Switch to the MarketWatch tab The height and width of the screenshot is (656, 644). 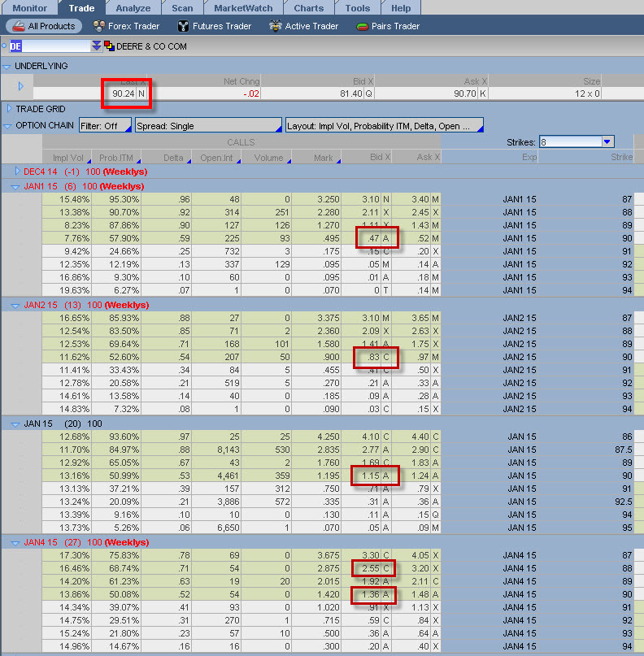point(243,7)
